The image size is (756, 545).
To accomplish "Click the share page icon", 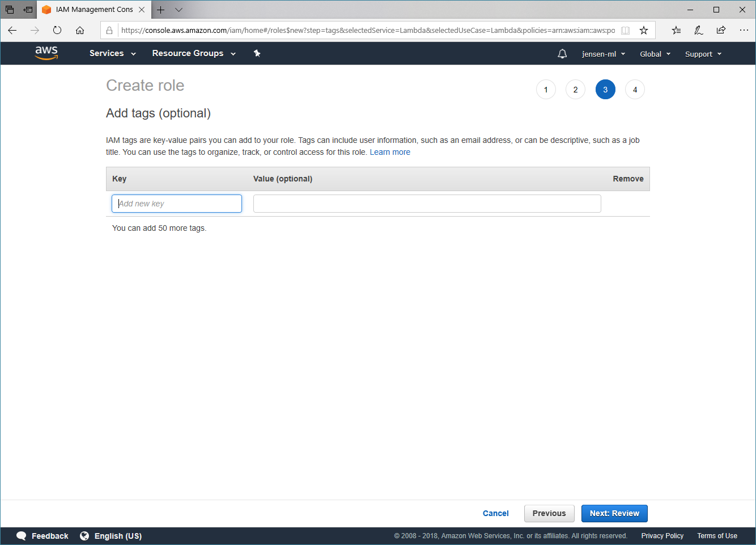I will click(721, 31).
